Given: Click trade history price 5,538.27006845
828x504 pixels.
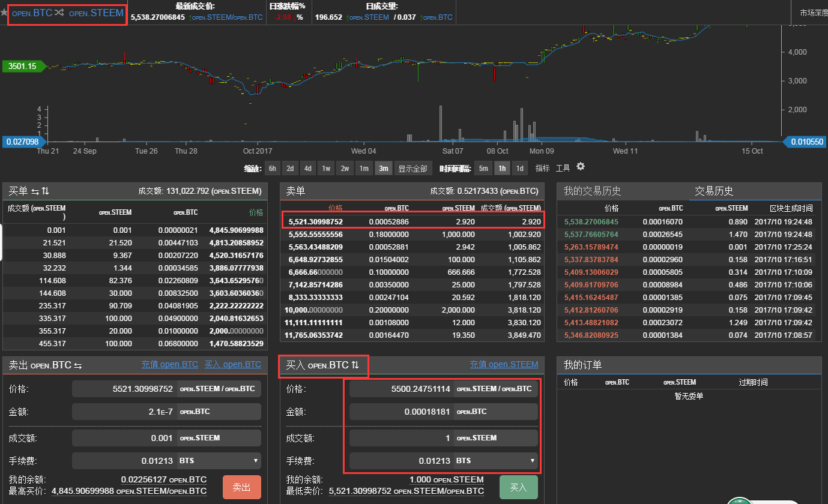Looking at the screenshot, I should click(591, 221).
